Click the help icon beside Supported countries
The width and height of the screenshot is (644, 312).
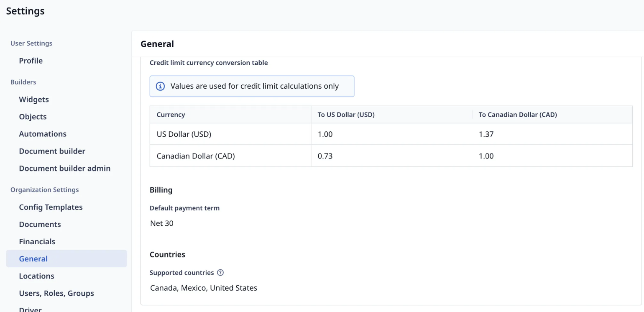pyautogui.click(x=220, y=273)
